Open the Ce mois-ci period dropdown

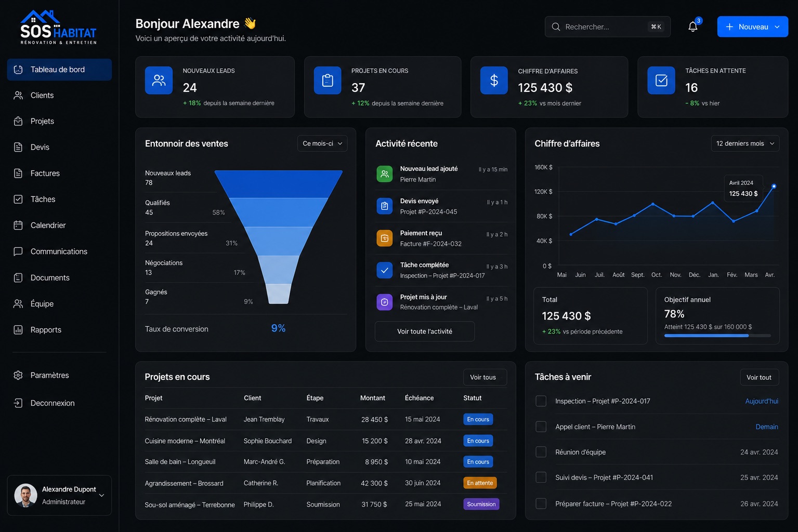tap(322, 143)
